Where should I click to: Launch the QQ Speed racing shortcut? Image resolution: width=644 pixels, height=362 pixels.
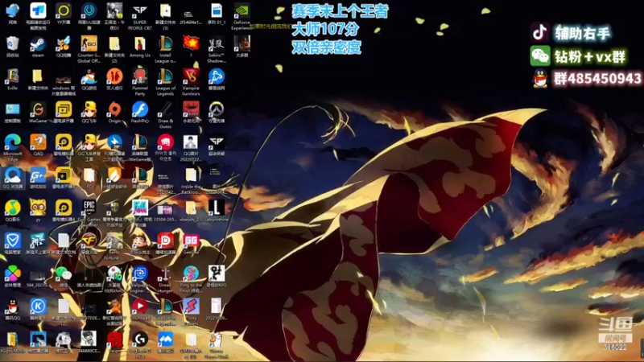89,110
